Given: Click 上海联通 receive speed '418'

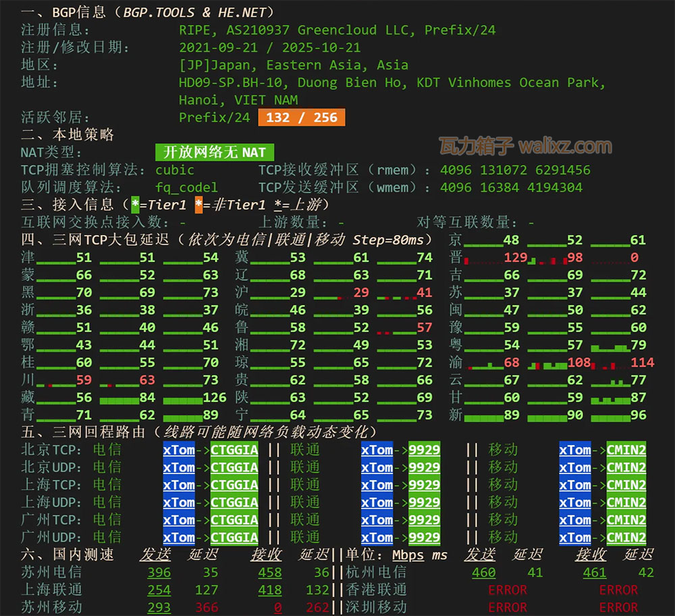Looking at the screenshot, I should [270, 590].
